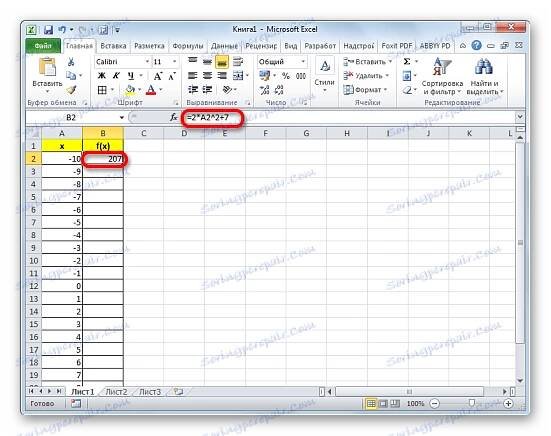Switch to the Формулы ribbon tab

(188, 46)
